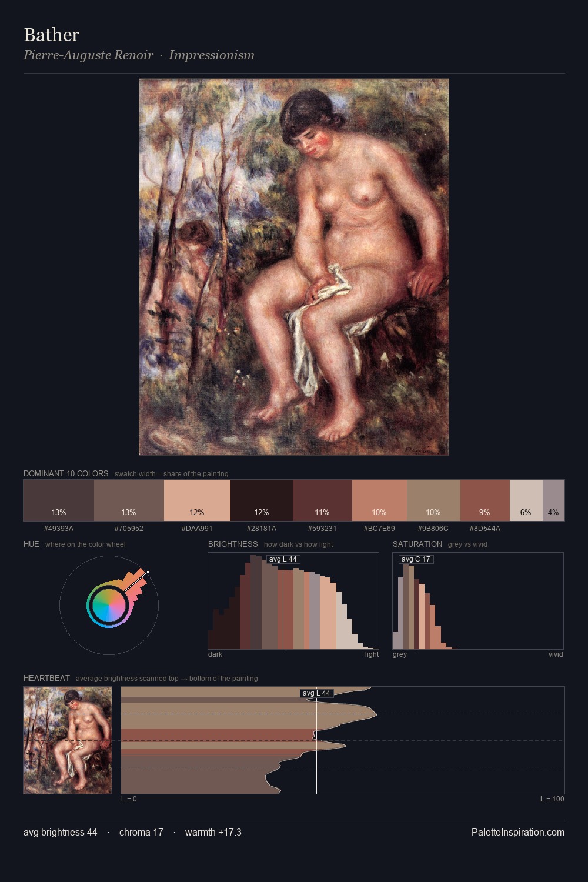The image size is (588, 882).
Task: Click the "vivid" axis label
Action: click(556, 654)
